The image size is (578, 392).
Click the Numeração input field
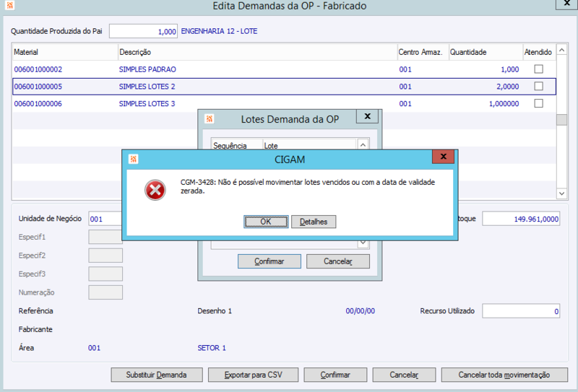tap(105, 292)
